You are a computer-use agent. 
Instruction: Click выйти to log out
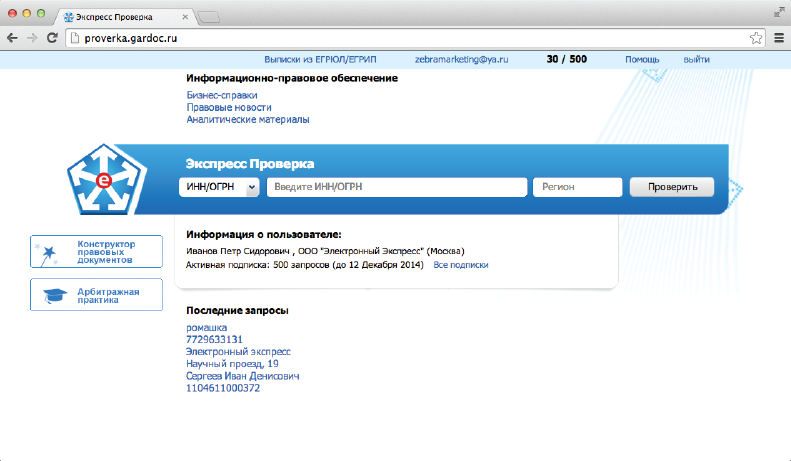pyautogui.click(x=697, y=60)
